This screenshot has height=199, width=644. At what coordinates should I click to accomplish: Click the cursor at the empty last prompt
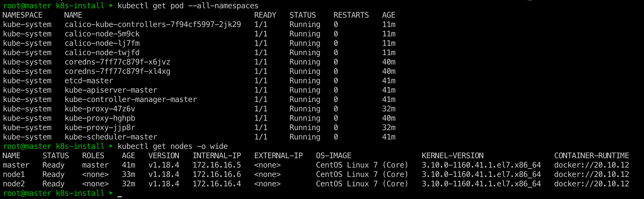(x=120, y=194)
